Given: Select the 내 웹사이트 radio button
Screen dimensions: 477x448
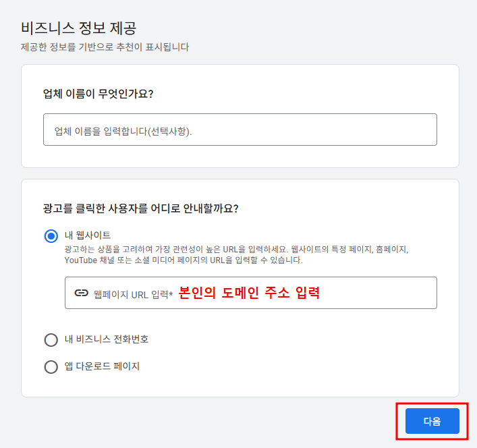Looking at the screenshot, I should (51, 236).
